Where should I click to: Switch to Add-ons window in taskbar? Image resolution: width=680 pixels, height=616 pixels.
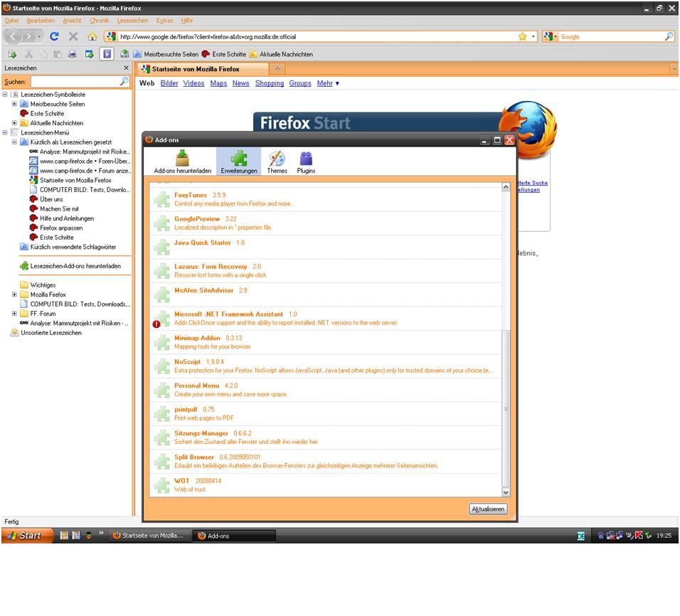point(234,536)
